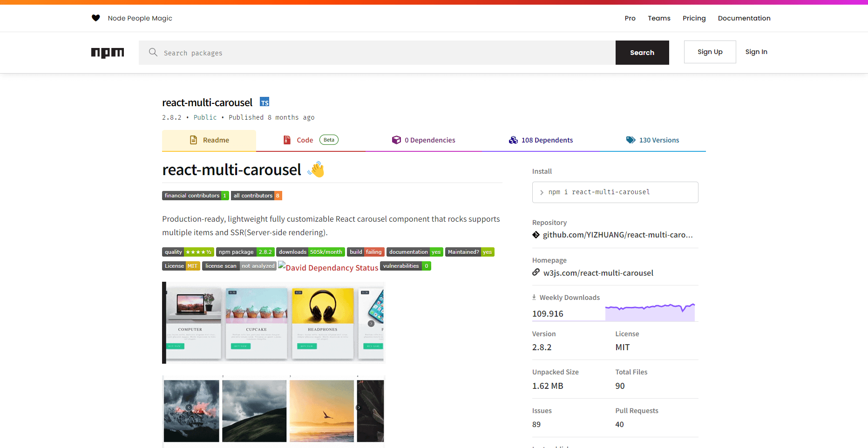Click the license scan not analyzed badge
Image resolution: width=868 pixels, height=448 pixels.
239,266
